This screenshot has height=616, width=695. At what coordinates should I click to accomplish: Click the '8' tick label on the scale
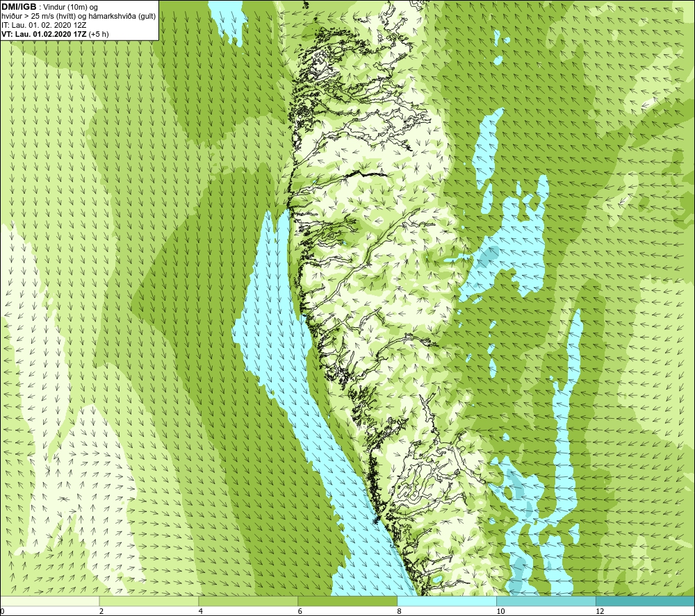(400, 612)
